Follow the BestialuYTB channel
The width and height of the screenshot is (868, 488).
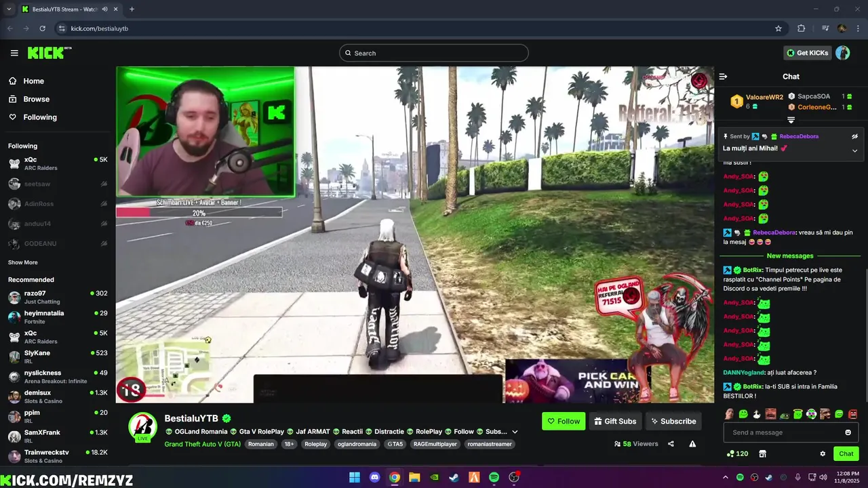coord(564,421)
